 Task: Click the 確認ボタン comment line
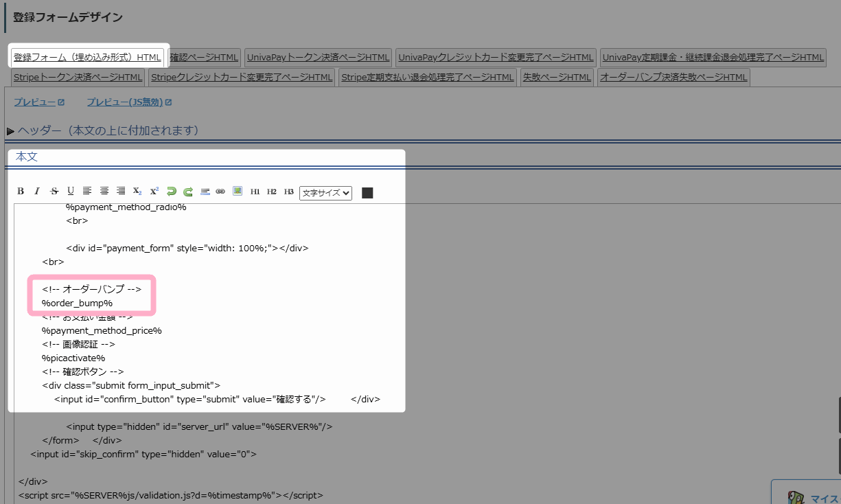point(83,371)
